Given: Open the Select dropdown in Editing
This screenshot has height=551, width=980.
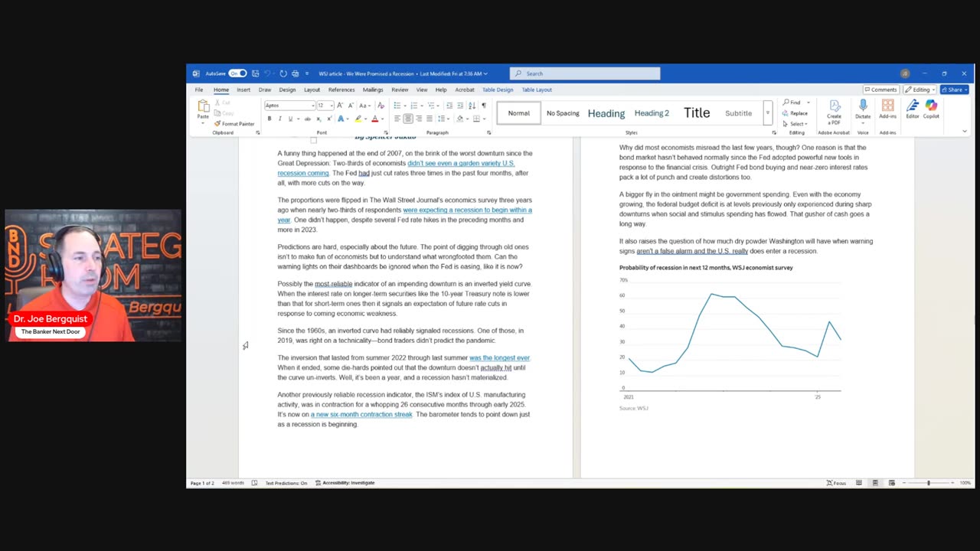Looking at the screenshot, I should [x=796, y=124].
